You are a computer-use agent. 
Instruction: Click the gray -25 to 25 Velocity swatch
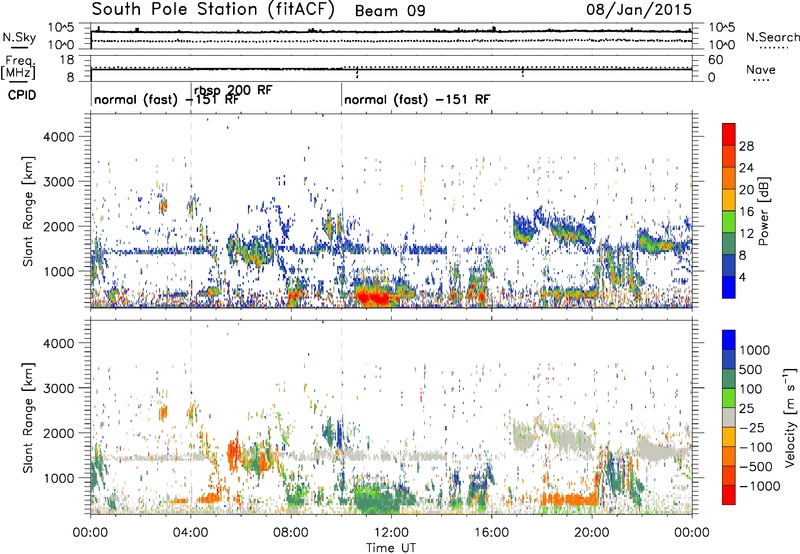[729, 417]
